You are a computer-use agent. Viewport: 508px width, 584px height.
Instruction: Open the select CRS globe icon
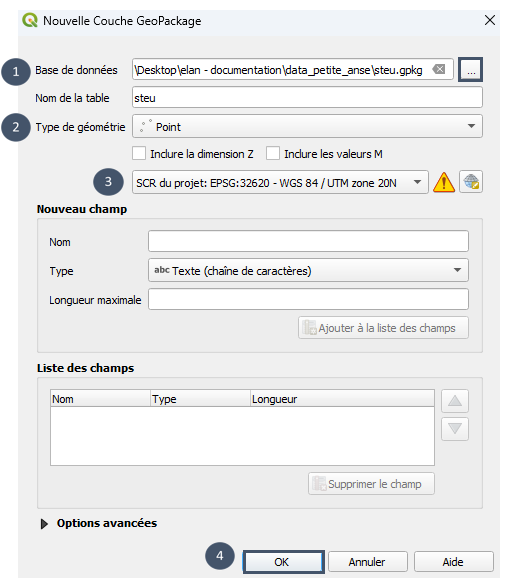click(471, 182)
